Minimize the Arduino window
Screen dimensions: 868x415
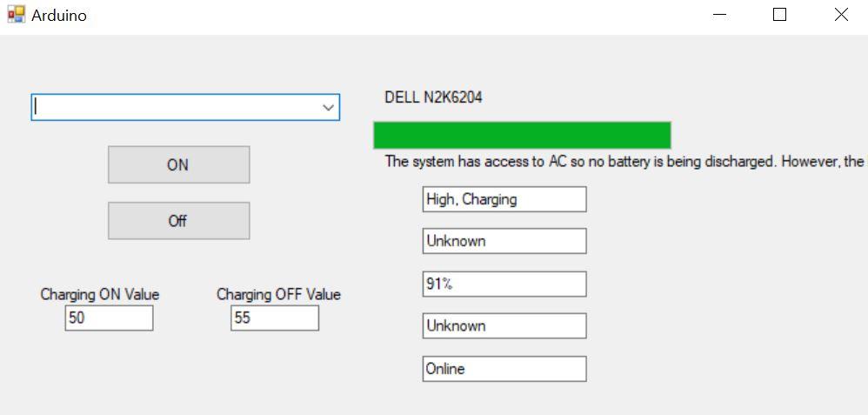tap(719, 15)
